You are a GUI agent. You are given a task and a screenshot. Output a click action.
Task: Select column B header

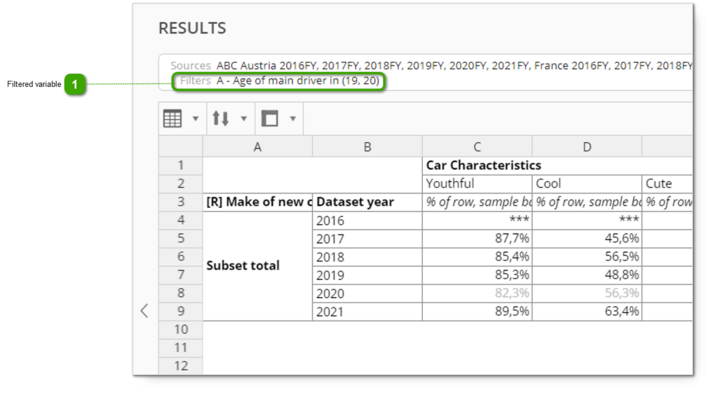tap(367, 147)
